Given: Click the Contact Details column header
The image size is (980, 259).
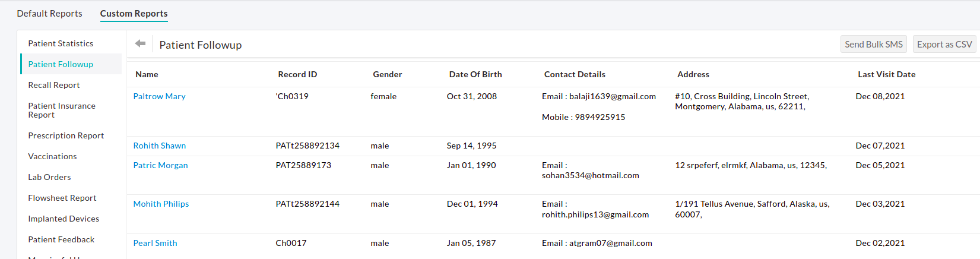Looking at the screenshot, I should pos(575,74).
